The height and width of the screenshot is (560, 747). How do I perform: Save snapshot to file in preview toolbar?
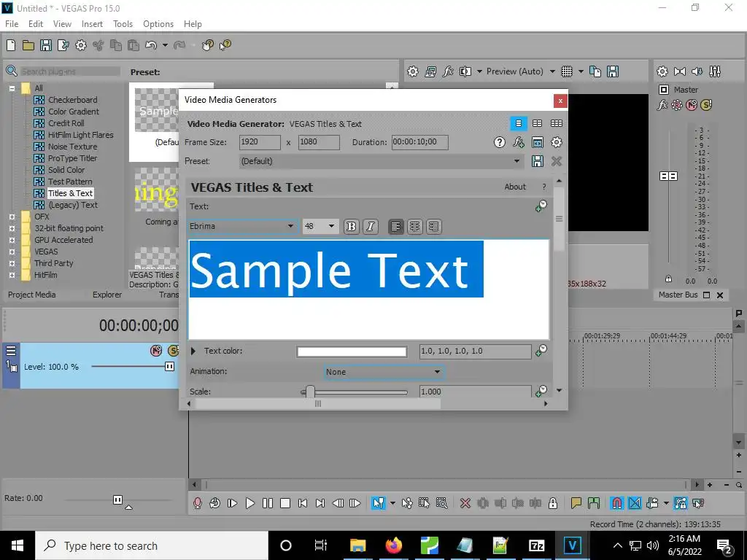click(613, 71)
